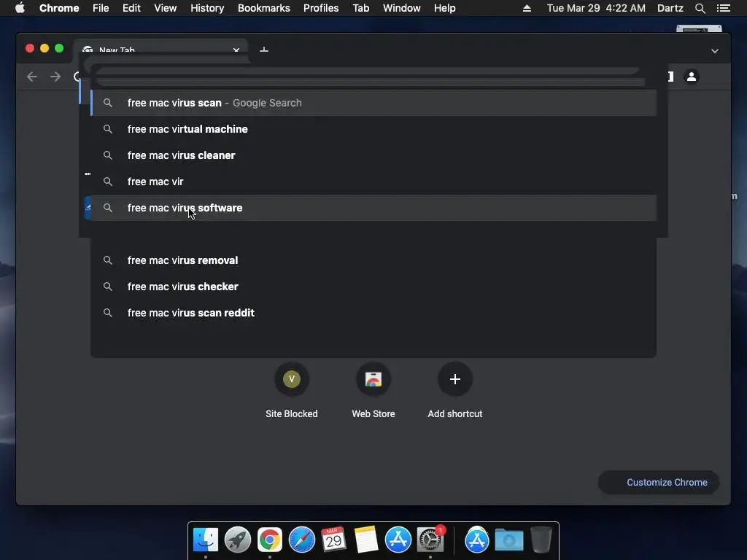Click the Dartz user name in menu bar
747x560 pixels.
[x=670, y=8]
